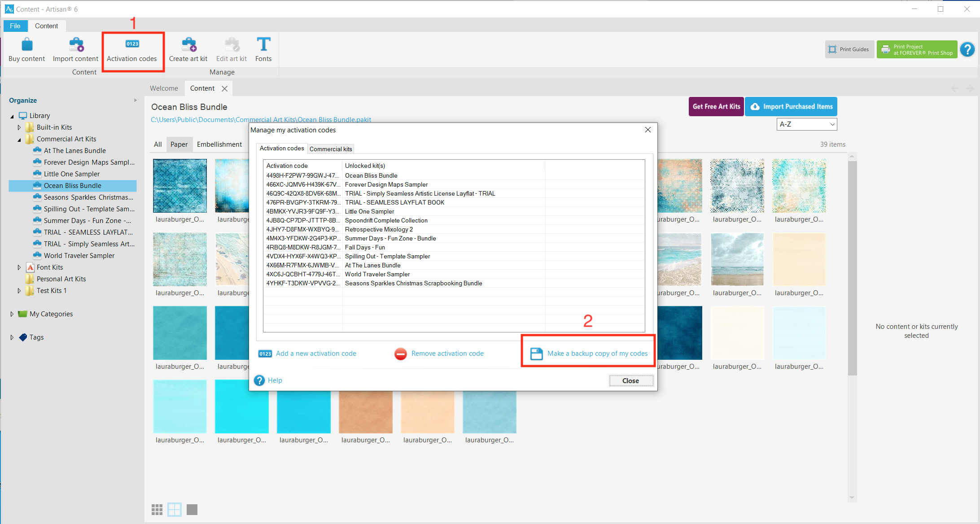Open the Print Guides panel
Screen dimensions: 980x524
click(x=849, y=49)
